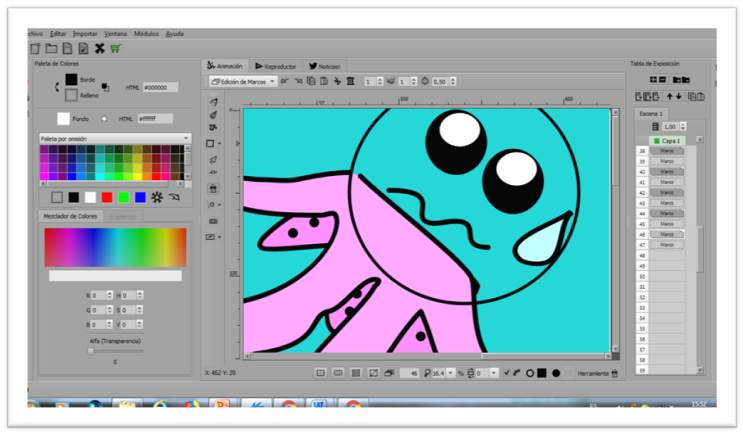This screenshot has height=434, width=743.
Task: Swap border and fill colors icon
Action: 57,87
